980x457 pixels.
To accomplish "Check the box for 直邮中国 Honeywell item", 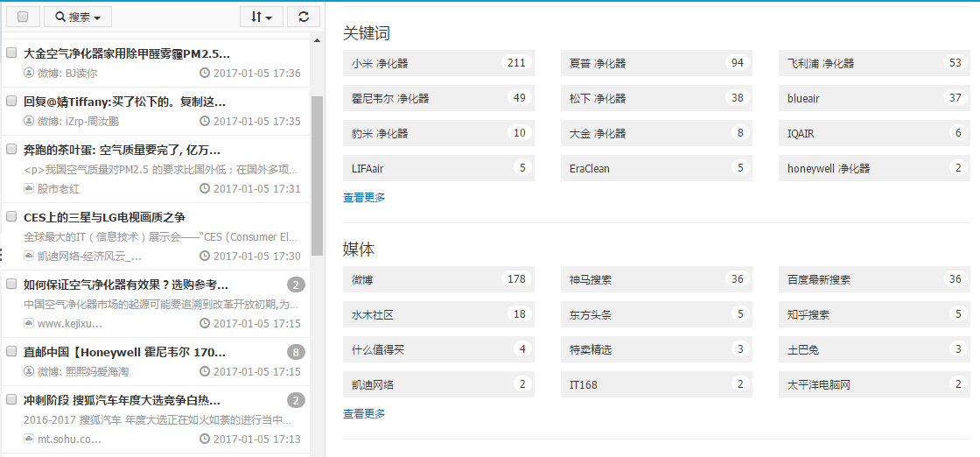I will coord(11,351).
